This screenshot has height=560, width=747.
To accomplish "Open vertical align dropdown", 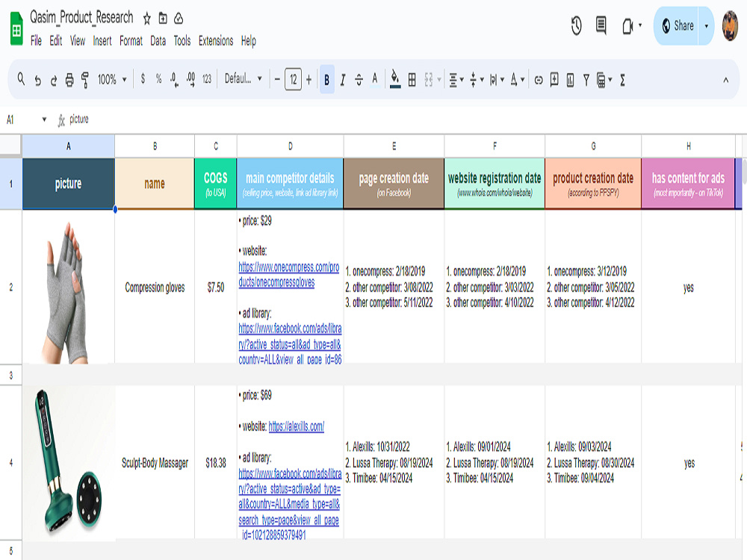I will pyautogui.click(x=477, y=80).
